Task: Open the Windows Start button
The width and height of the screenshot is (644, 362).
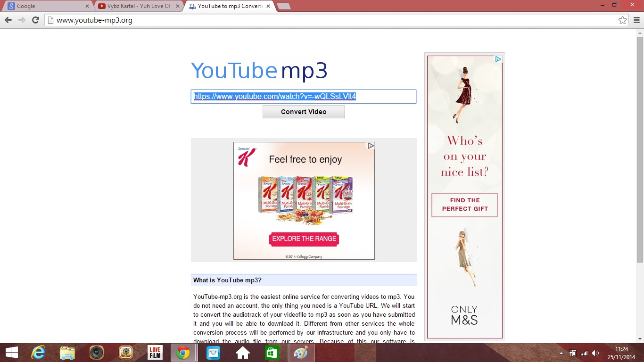Action: click(11, 353)
